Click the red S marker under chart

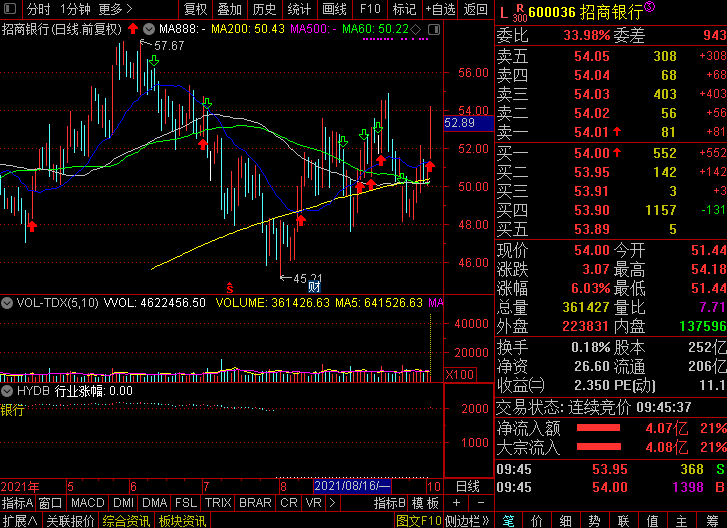229,287
